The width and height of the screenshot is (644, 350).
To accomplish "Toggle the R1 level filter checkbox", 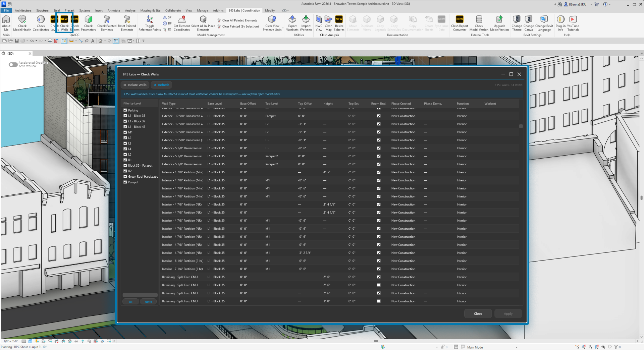I will [125, 160].
